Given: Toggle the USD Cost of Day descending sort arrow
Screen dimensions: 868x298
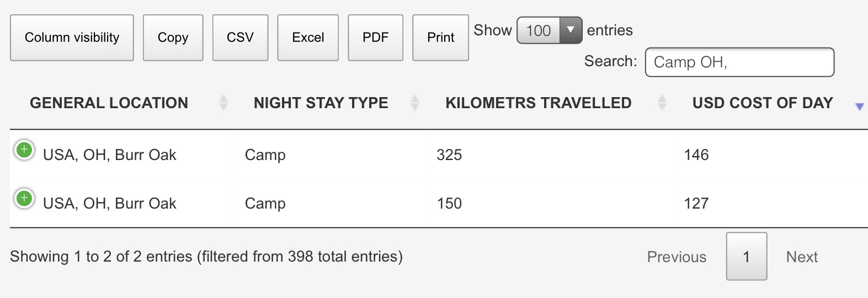Looking at the screenshot, I should pos(859,107).
